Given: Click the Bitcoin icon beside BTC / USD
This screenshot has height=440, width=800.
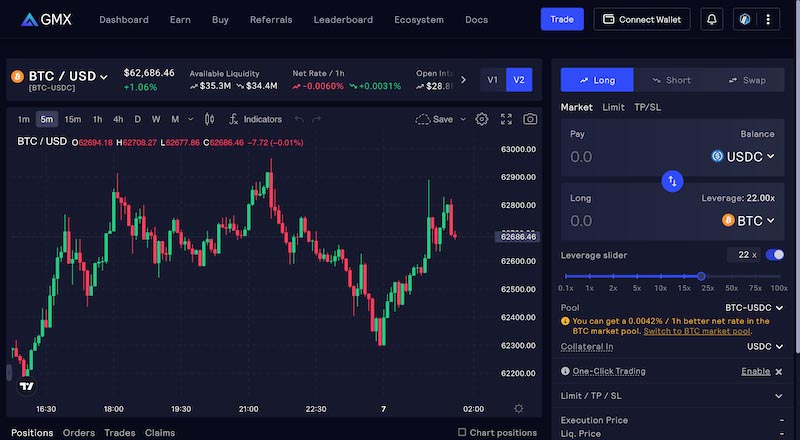Looking at the screenshot, I should pos(17,77).
